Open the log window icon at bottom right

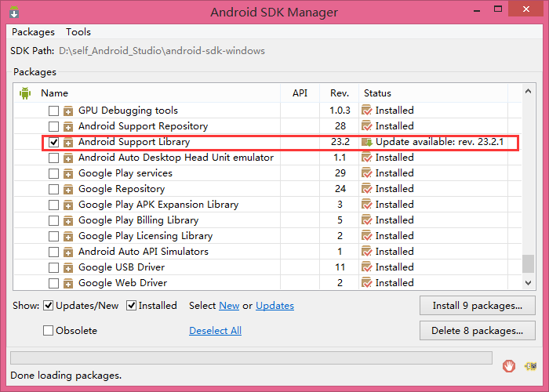(x=530, y=366)
